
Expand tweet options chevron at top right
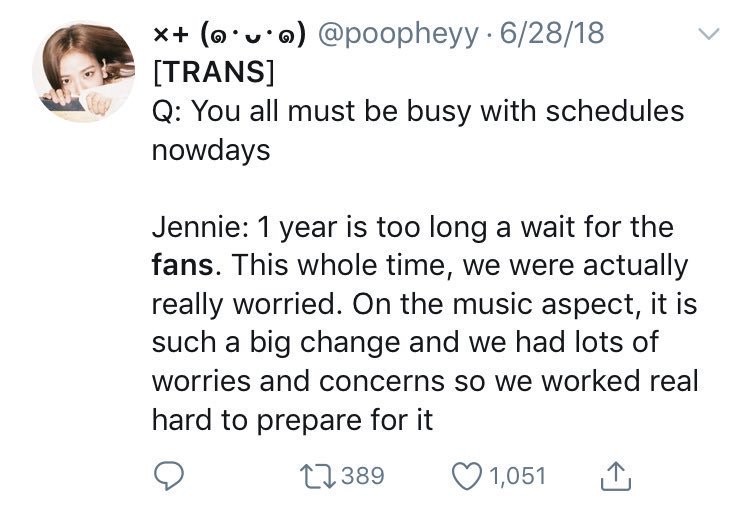708,34
